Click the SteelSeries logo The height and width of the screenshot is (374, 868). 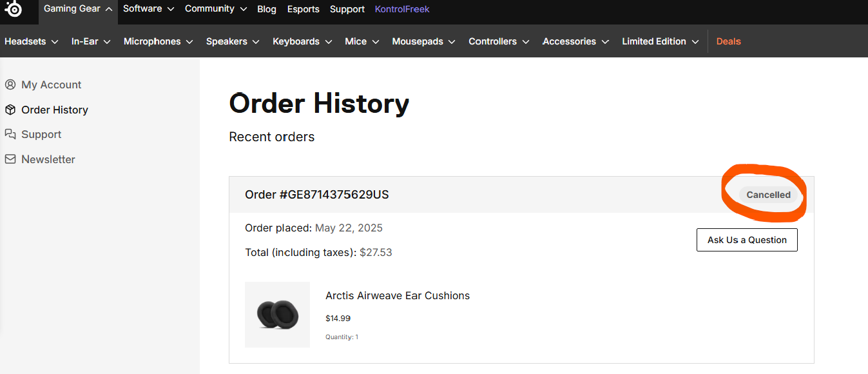click(14, 11)
